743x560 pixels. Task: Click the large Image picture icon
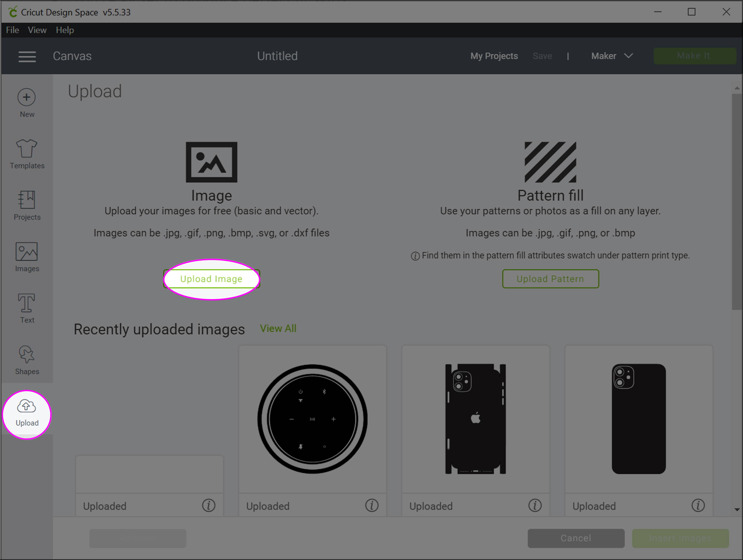(x=212, y=162)
